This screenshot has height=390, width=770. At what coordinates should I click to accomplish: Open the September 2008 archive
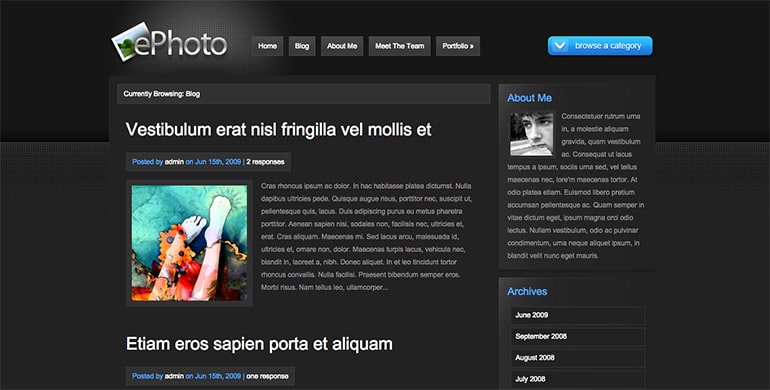coord(578,336)
